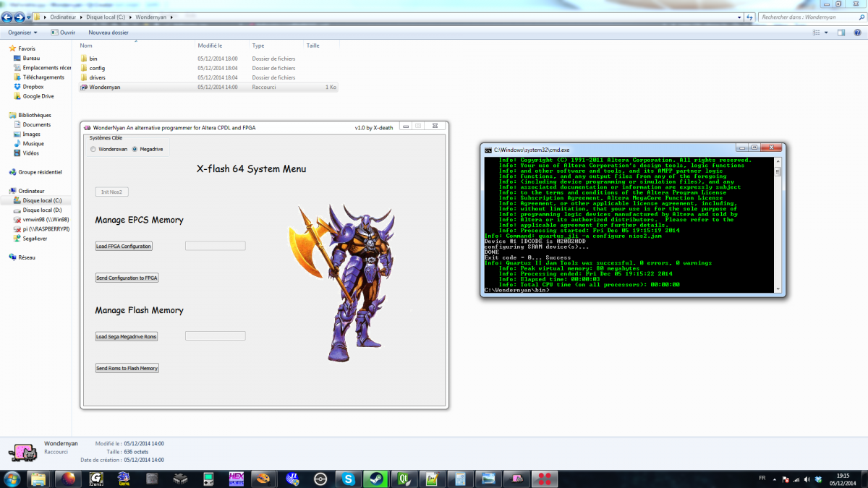Click Wondernyan breadcrumb in address bar

click(150, 17)
